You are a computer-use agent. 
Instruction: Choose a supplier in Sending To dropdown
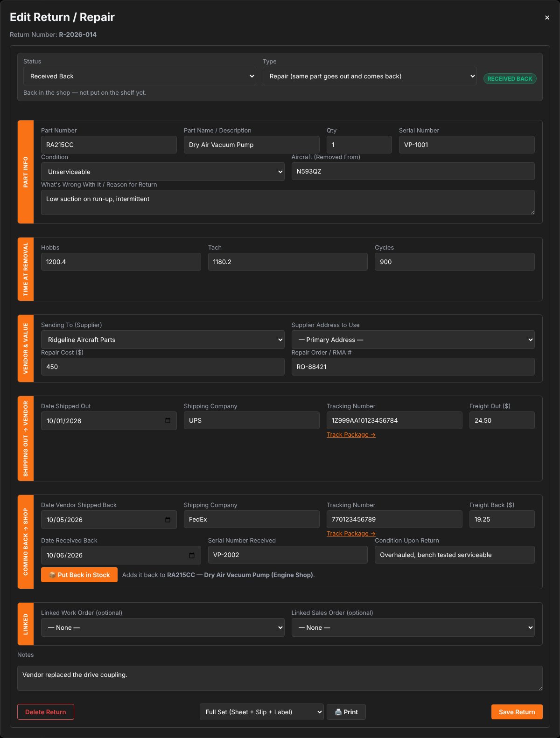pos(163,340)
